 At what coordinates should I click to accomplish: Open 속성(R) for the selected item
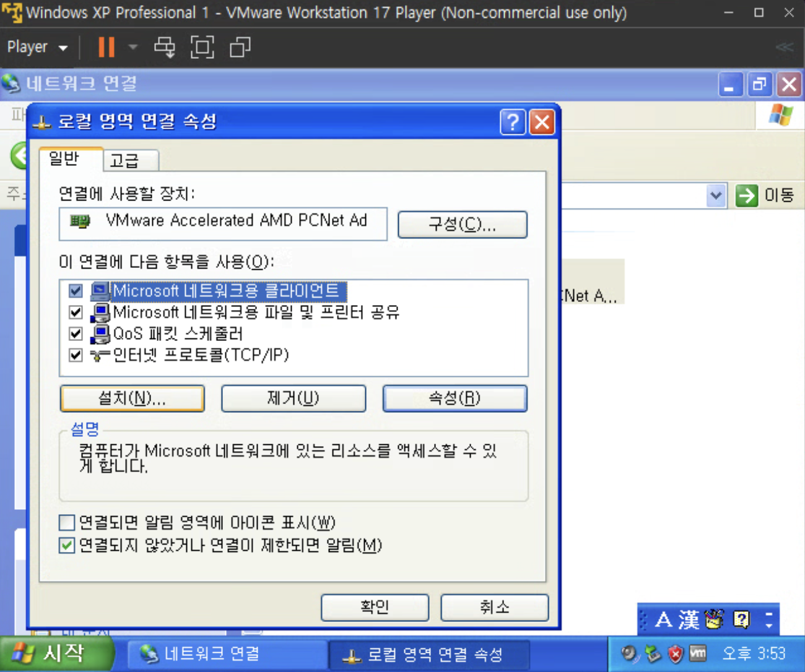click(x=455, y=398)
